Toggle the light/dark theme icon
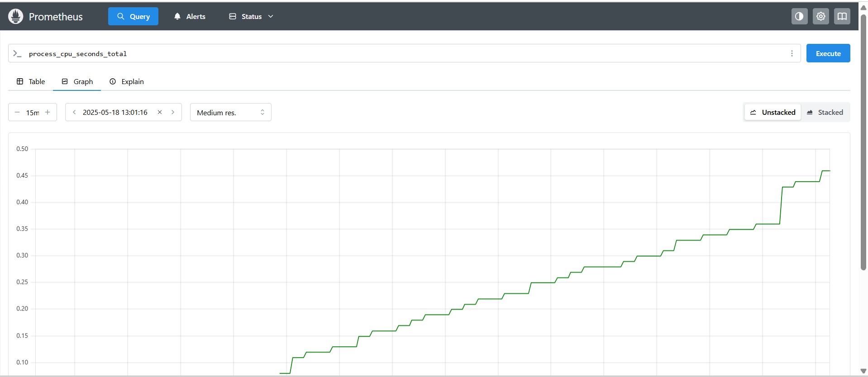The image size is (868, 377). pyautogui.click(x=799, y=16)
